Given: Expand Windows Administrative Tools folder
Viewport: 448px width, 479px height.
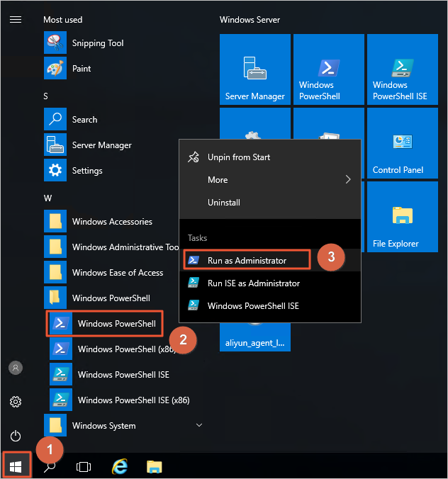Looking at the screenshot, I should point(110,247).
